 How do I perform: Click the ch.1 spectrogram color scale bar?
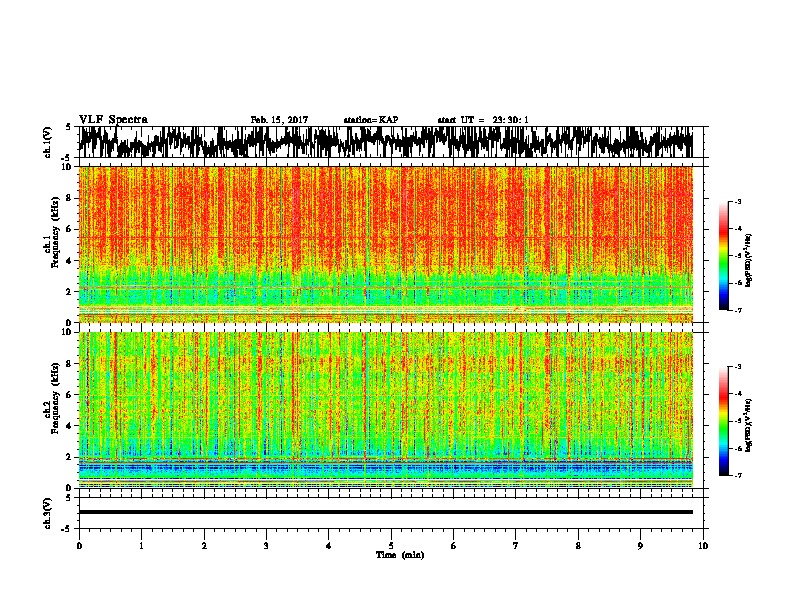click(723, 256)
